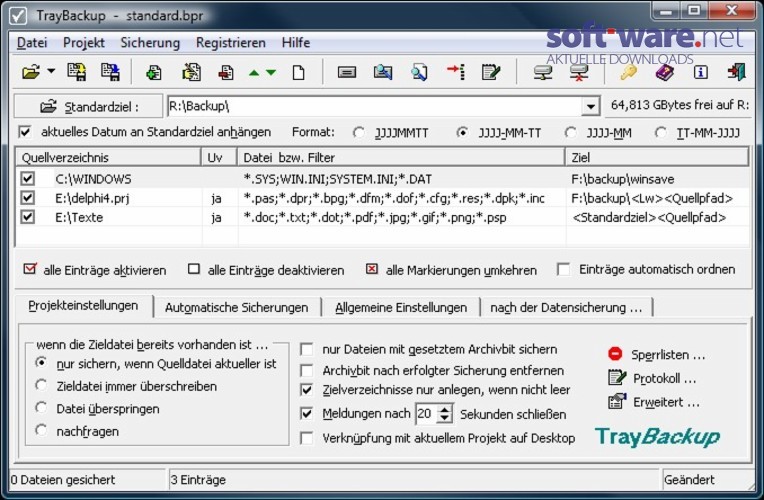
Task: Click the save project as toolbar icon
Action: pyautogui.click(x=111, y=72)
